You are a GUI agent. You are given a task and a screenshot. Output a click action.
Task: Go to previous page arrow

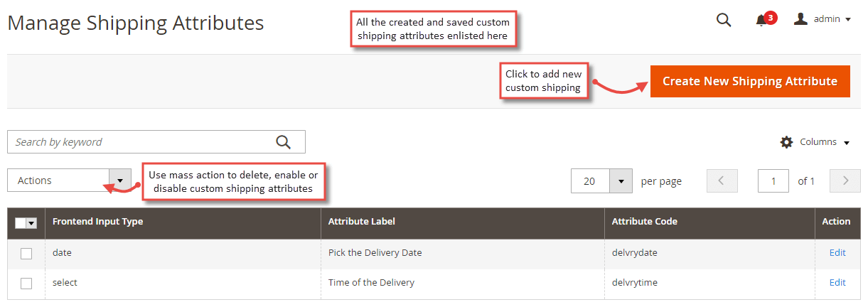(x=722, y=181)
